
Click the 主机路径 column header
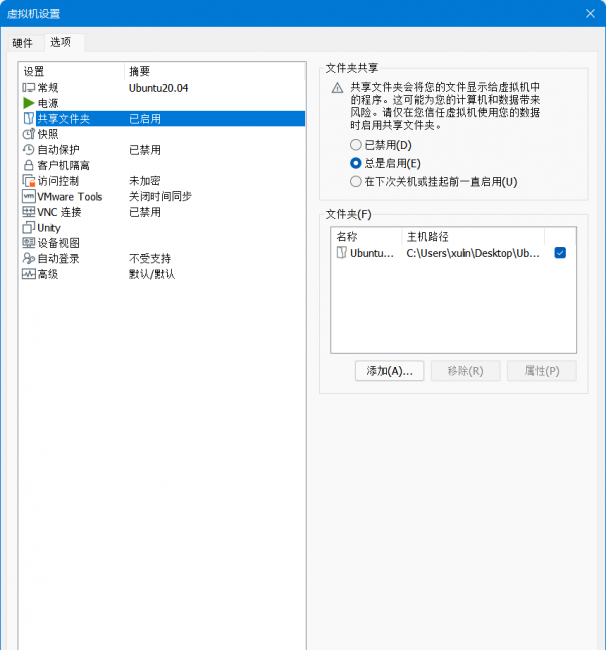pyautogui.click(x=473, y=237)
